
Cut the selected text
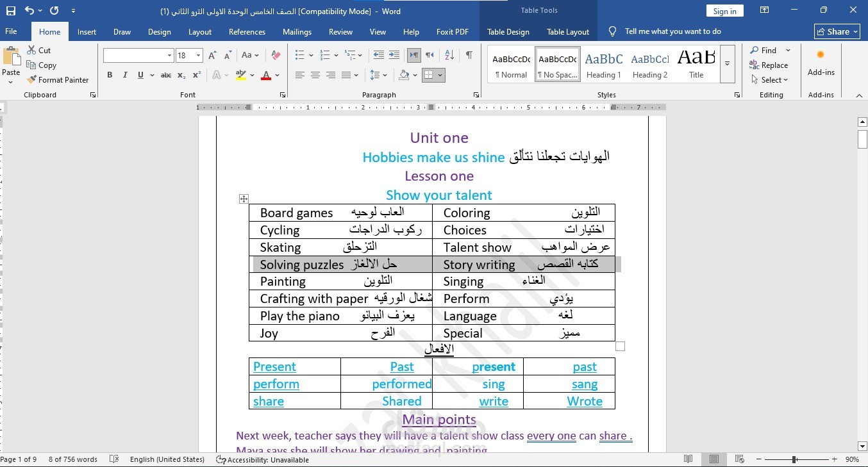39,50
